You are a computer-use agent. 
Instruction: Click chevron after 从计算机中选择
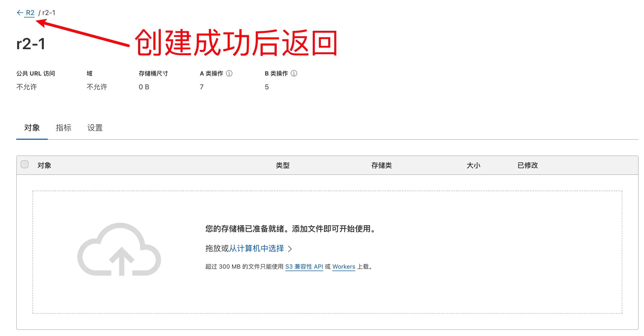(290, 249)
